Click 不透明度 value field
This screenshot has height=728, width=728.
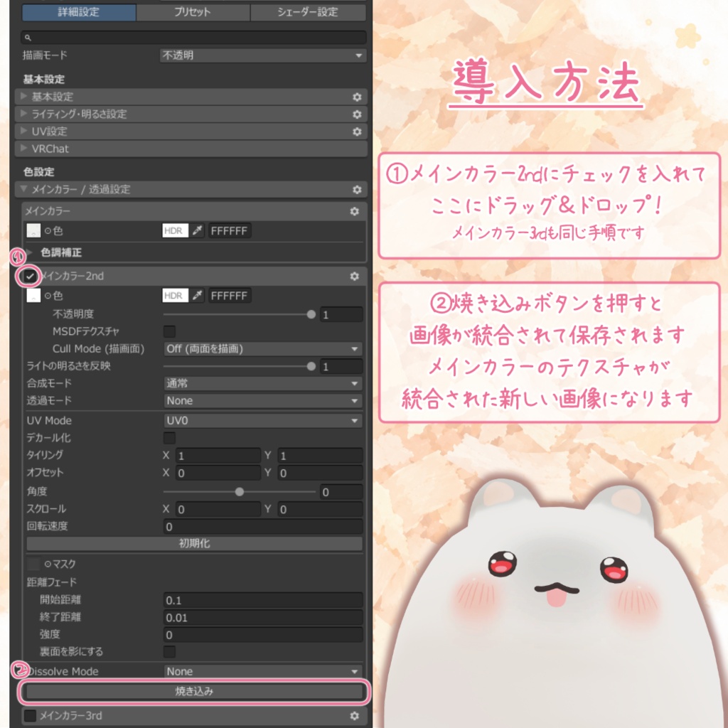[x=341, y=314]
